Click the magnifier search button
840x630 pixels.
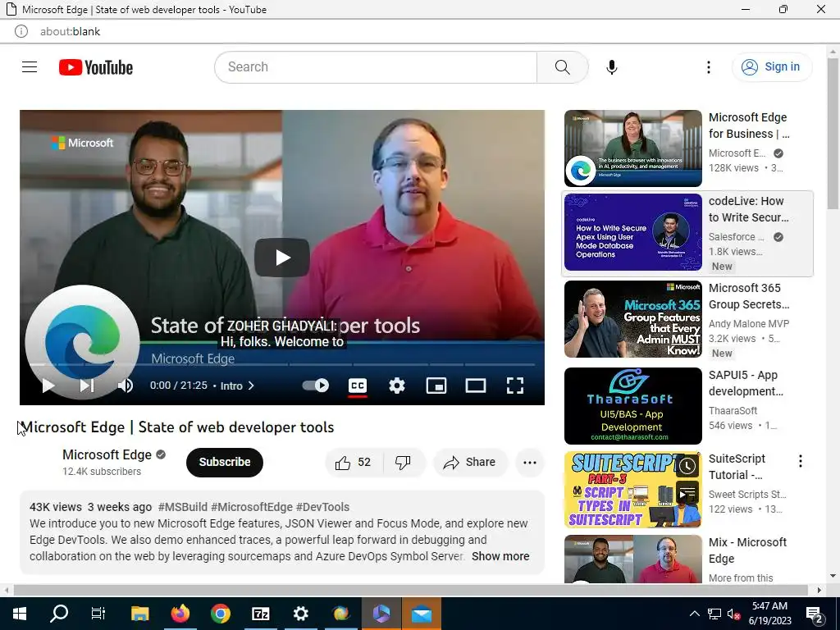(x=562, y=67)
